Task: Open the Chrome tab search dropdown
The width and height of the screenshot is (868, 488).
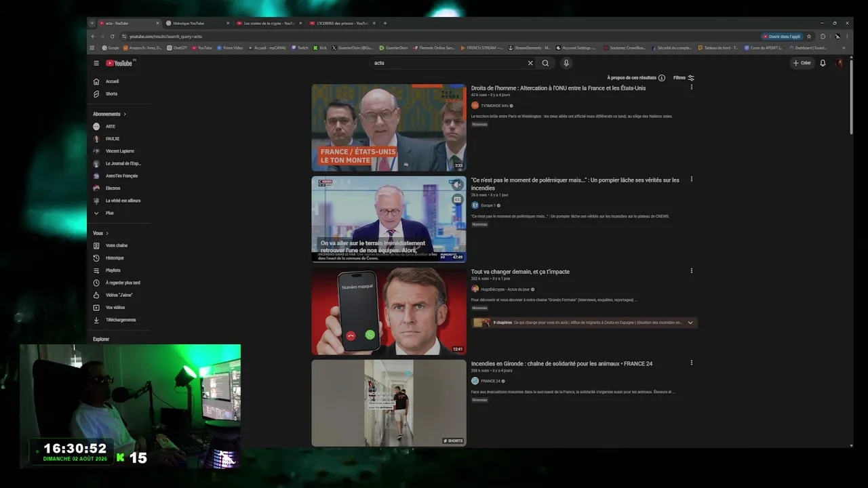Action: point(92,23)
